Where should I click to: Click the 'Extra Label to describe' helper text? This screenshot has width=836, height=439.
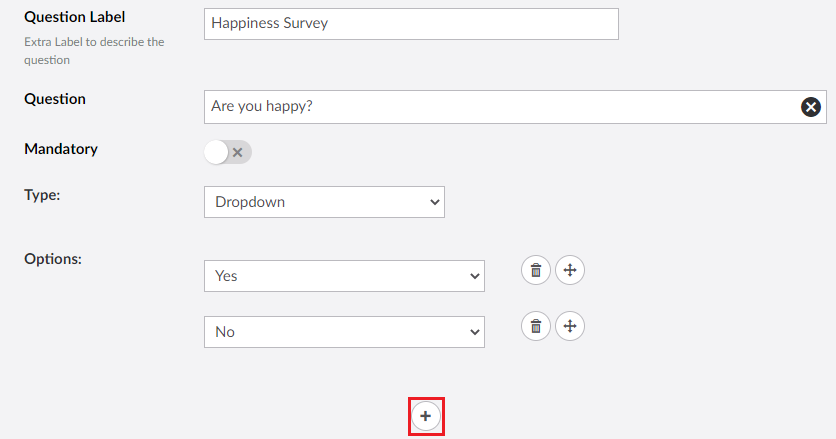[x=94, y=42]
